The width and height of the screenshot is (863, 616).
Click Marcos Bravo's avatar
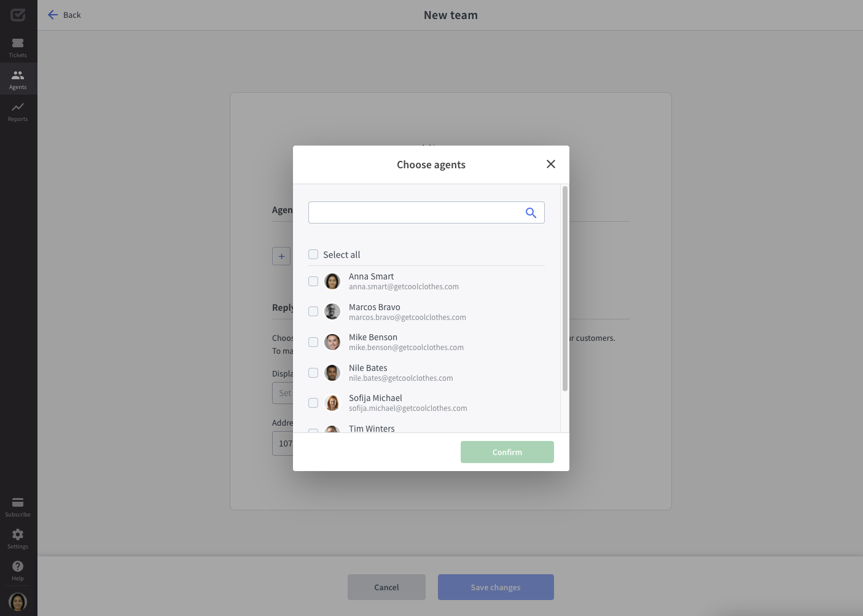click(332, 311)
